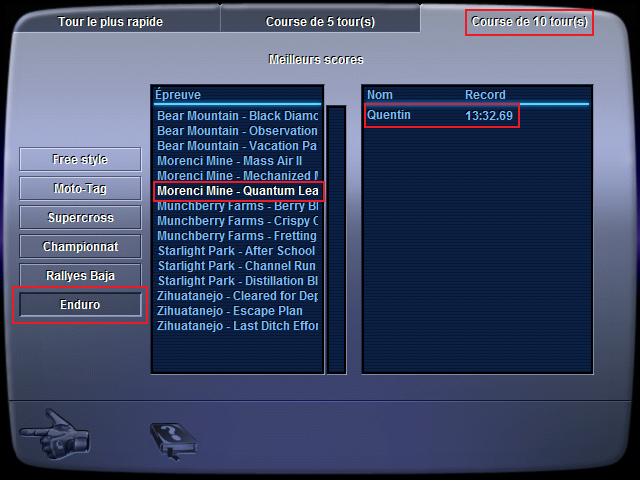Select the Moto-Tag category button
The height and width of the screenshot is (481, 640).
(80, 188)
